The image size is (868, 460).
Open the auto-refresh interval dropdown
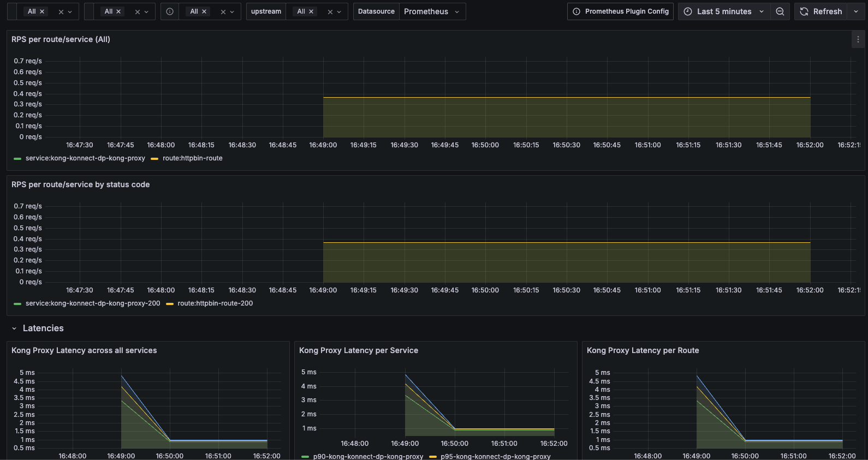coord(856,11)
